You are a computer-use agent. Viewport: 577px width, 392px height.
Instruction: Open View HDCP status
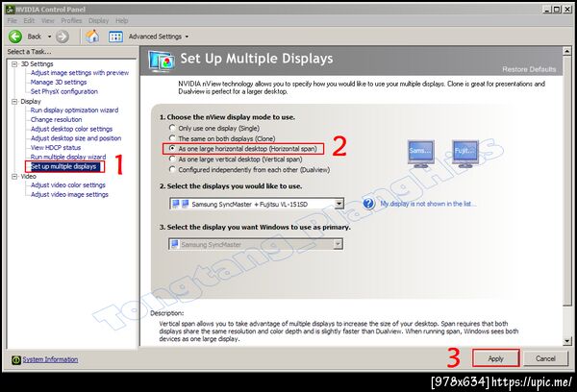[56, 147]
